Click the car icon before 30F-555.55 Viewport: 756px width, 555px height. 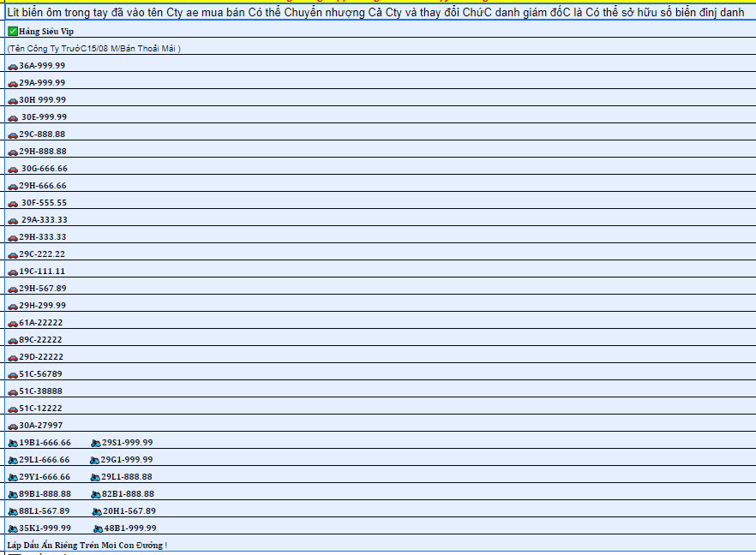(13, 203)
